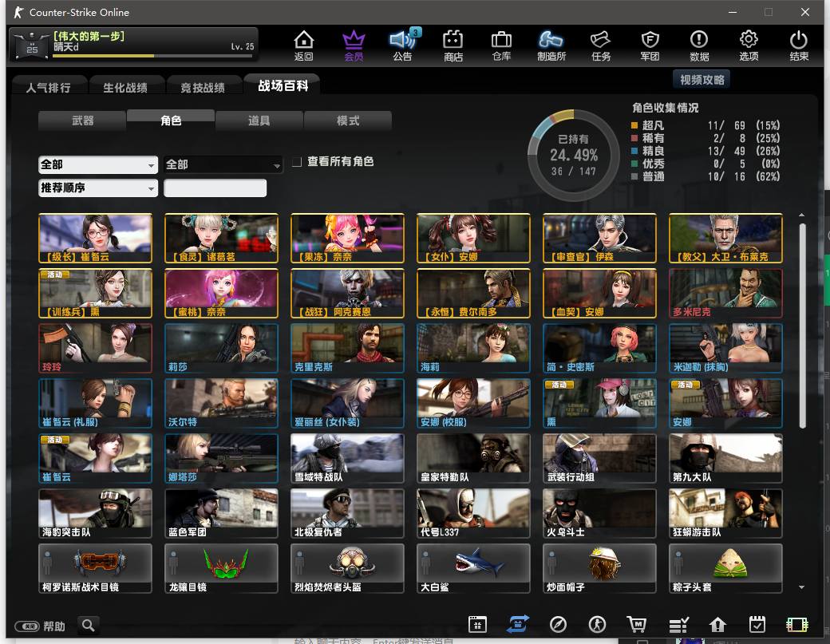This screenshot has height=644, width=830.
Task: Click the scroll down arrow of character list
Action: tap(802, 587)
